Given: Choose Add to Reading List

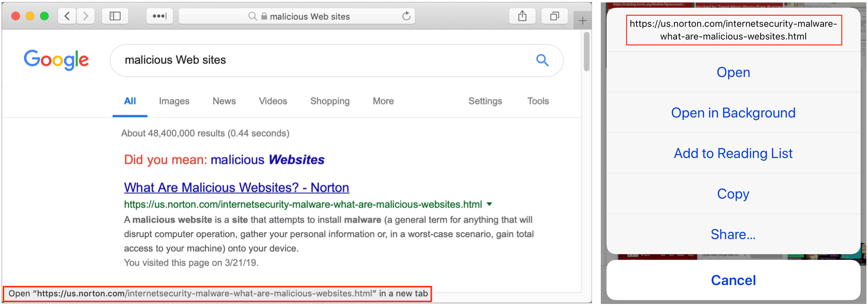Looking at the screenshot, I should pos(733,153).
